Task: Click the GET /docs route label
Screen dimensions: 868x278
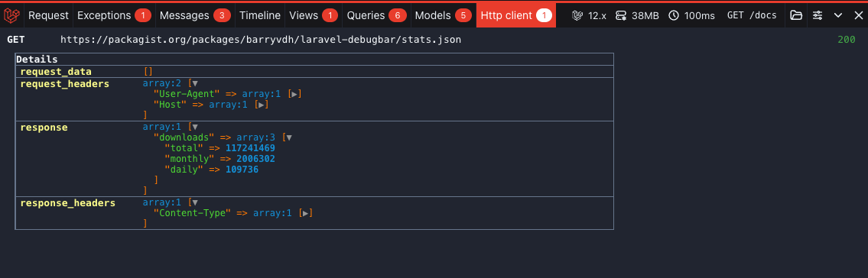Action: click(751, 15)
